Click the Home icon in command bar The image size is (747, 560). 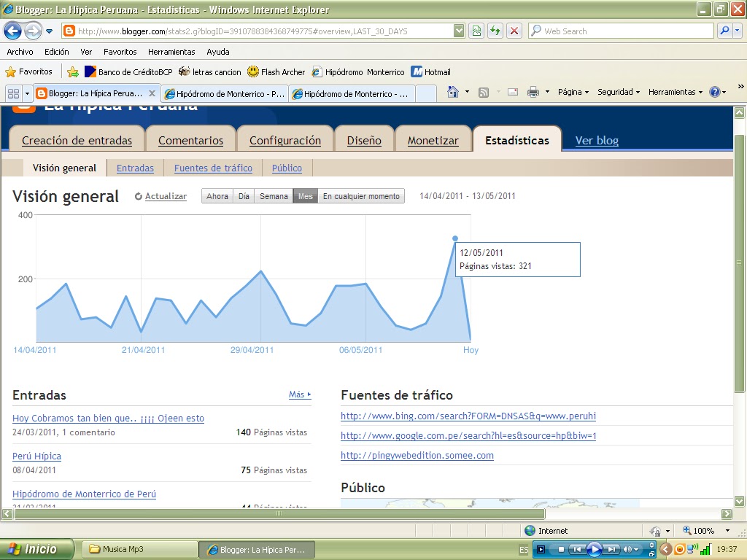[x=453, y=92]
